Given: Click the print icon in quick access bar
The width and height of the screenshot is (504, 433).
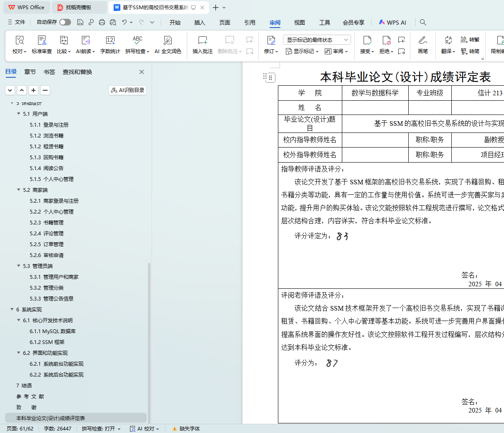Looking at the screenshot, I should point(102,22).
